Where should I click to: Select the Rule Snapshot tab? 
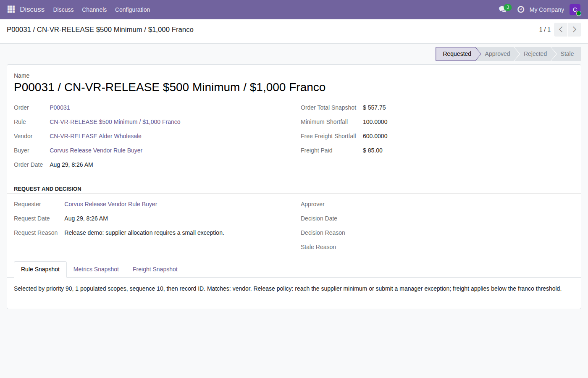coord(40,269)
